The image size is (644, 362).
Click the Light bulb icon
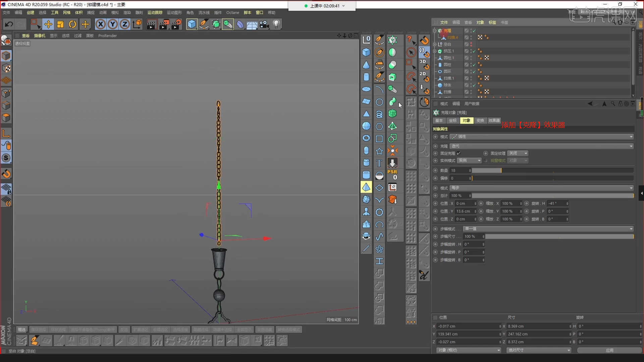point(276,24)
